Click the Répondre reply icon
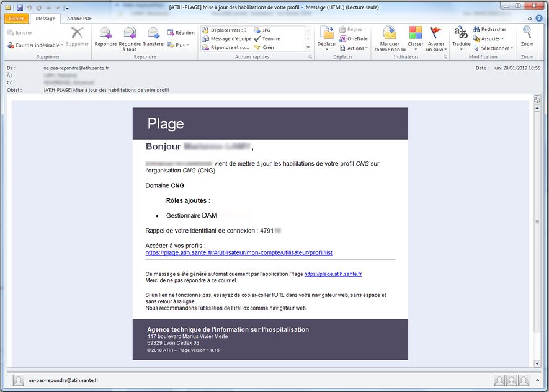This screenshot has width=549, height=392. click(x=105, y=33)
